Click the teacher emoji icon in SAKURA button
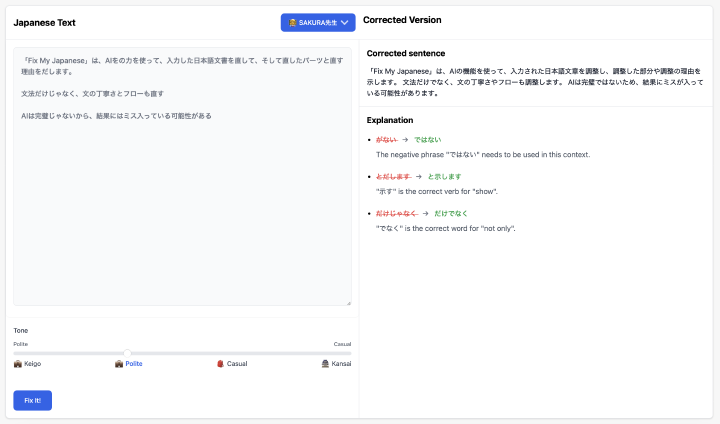The height and width of the screenshot is (424, 720). [x=292, y=23]
